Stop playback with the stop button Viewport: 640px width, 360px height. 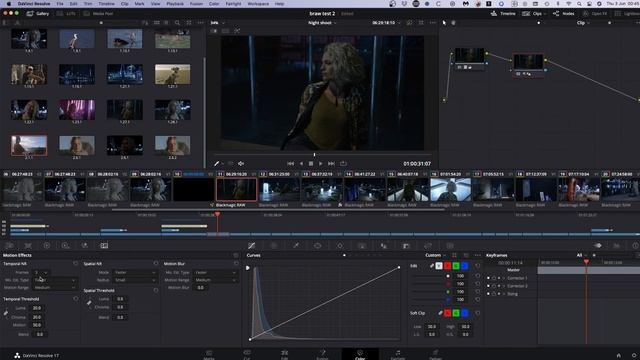(x=311, y=163)
